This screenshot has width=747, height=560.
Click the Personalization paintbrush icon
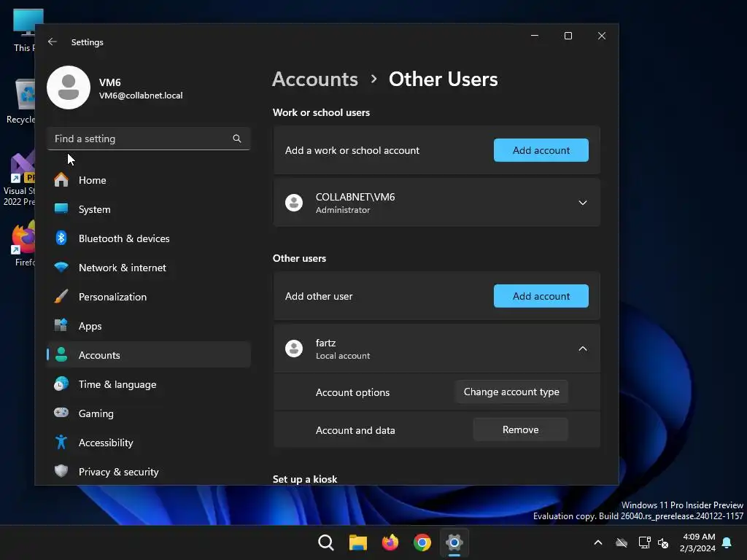coord(61,296)
